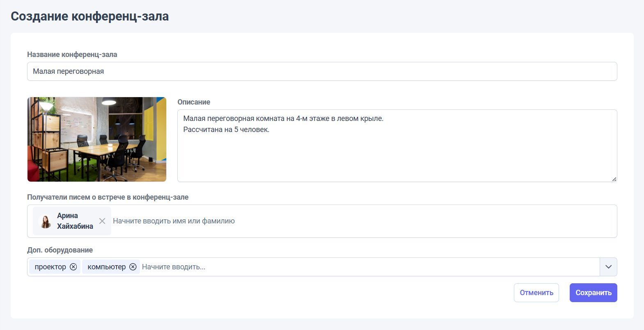This screenshot has height=330, width=644.
Task: Click the Доп. оборудование label
Action: tap(60, 250)
